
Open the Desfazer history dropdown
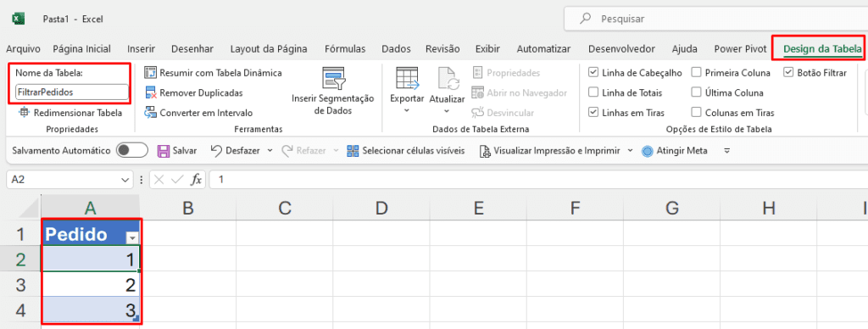coord(270,151)
